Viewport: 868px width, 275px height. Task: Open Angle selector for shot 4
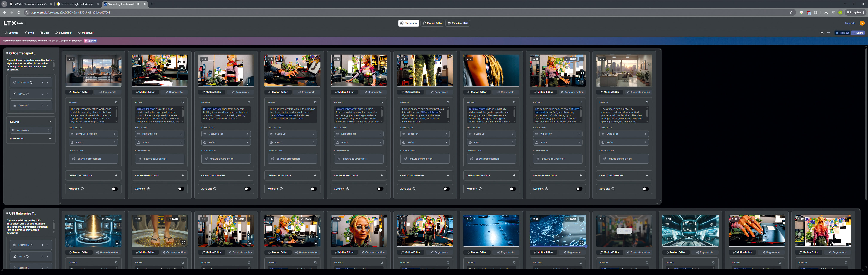tap(292, 143)
